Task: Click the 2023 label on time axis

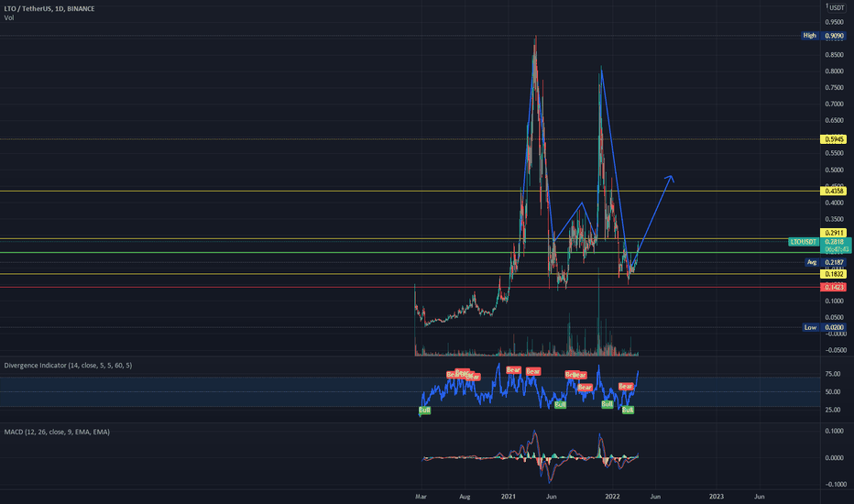Action: point(717,497)
